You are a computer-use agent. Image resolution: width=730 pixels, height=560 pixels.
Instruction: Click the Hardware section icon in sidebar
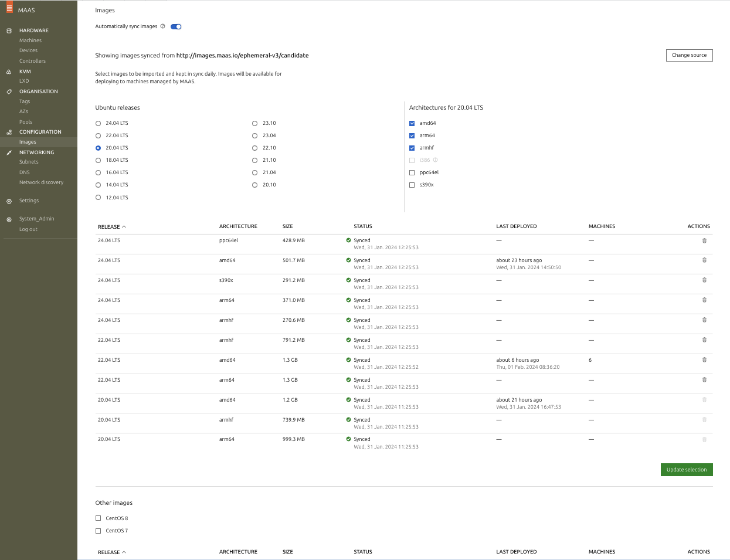click(9, 30)
